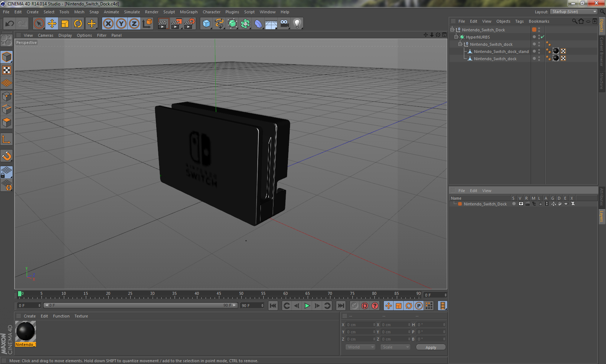Image resolution: width=606 pixels, height=364 pixels.
Task: Toggle X axis lock
Action: point(108,24)
